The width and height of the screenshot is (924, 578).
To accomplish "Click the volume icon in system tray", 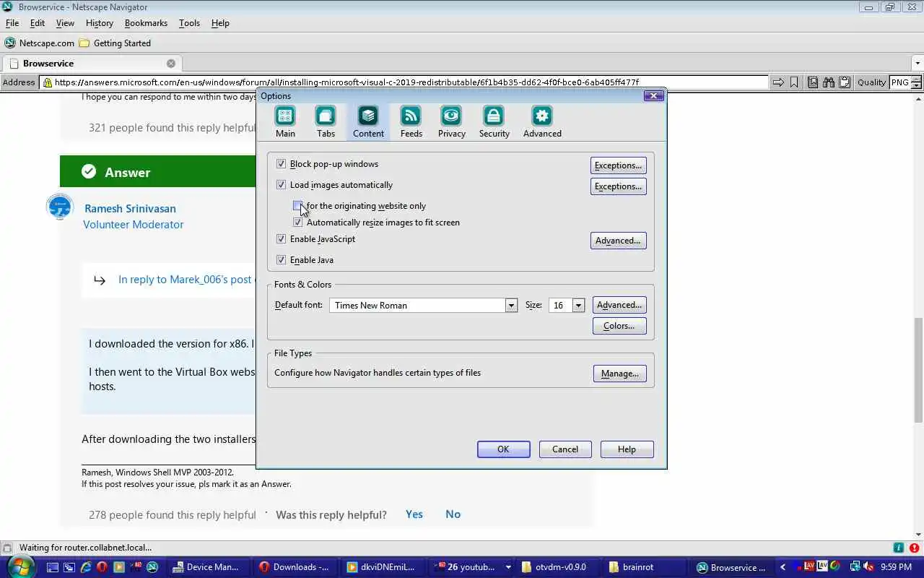I will click(x=869, y=567).
